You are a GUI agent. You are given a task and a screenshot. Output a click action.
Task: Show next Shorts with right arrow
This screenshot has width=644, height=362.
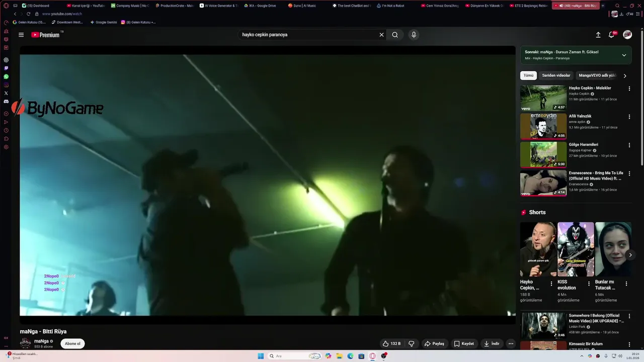click(x=630, y=255)
